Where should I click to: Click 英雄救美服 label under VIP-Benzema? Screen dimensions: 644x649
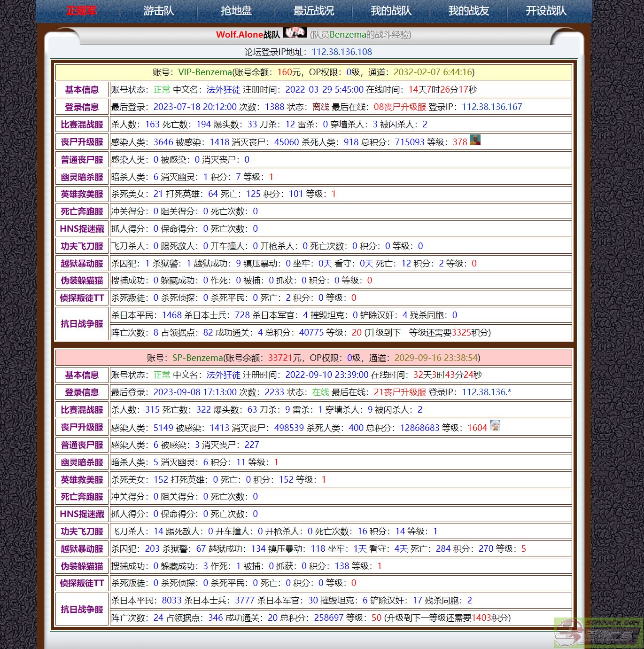(x=82, y=194)
